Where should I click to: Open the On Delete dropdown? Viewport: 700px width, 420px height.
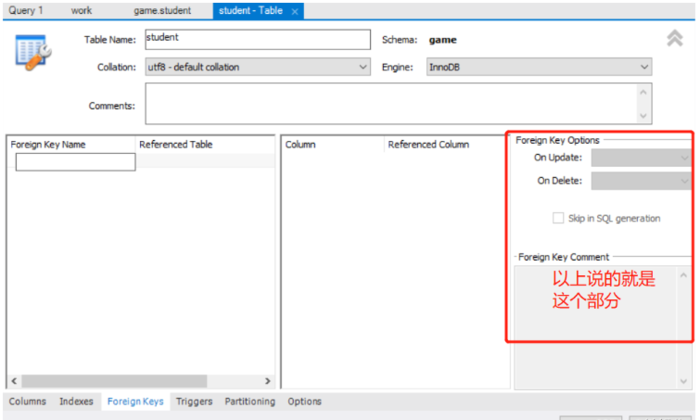(x=640, y=181)
